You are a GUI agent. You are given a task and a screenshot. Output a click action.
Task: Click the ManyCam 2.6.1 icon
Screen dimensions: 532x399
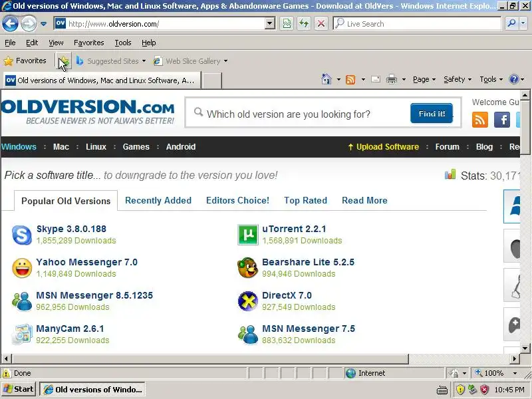pyautogui.click(x=22, y=334)
